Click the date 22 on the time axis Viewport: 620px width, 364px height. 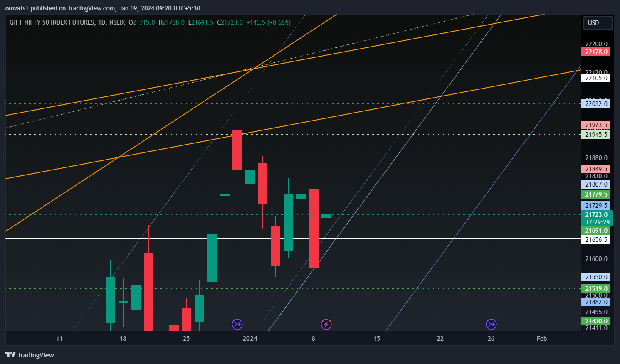[440, 339]
